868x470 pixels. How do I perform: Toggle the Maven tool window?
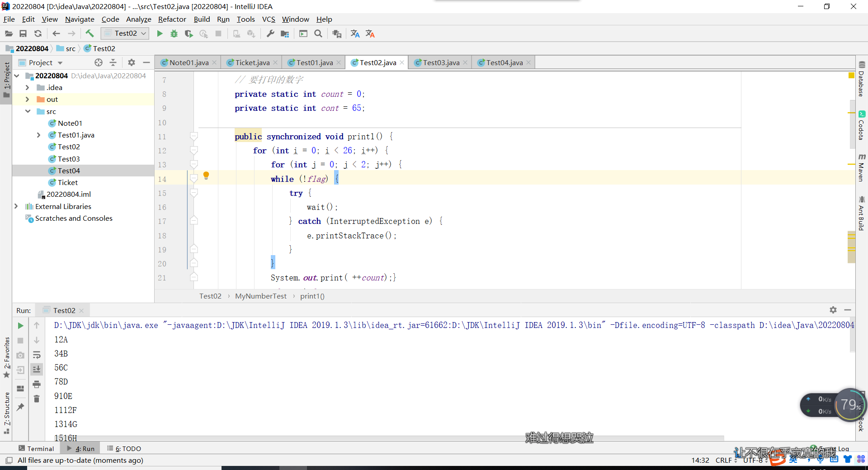point(861,167)
